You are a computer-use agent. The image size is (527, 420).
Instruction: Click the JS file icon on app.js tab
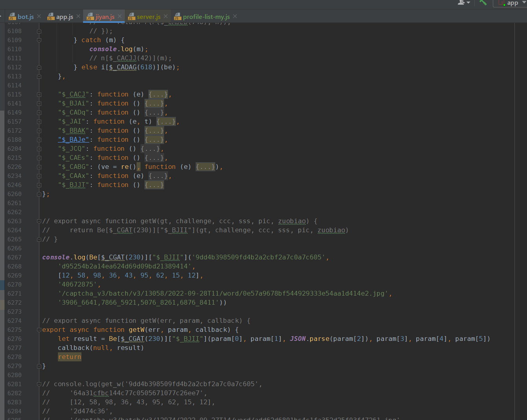pyautogui.click(x=51, y=17)
